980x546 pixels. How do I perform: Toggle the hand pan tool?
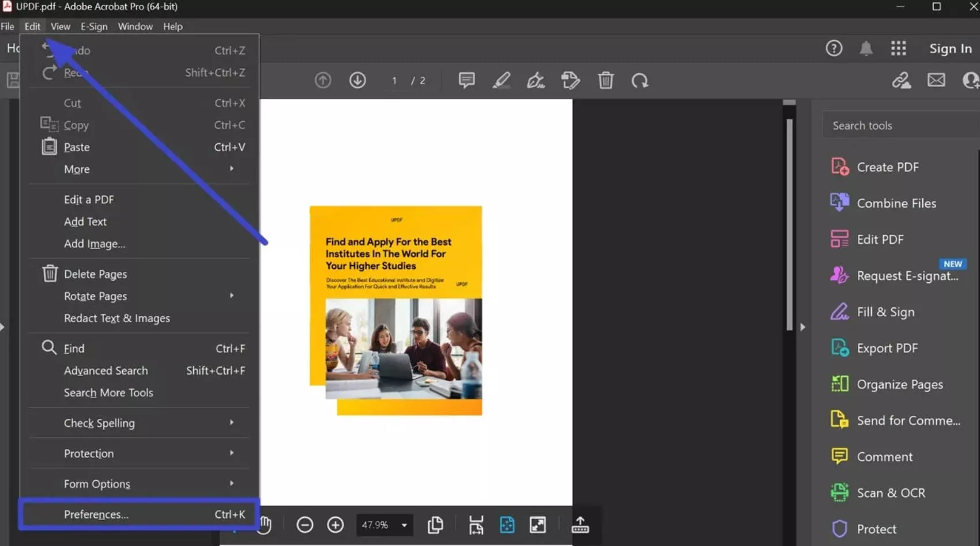tap(264, 525)
